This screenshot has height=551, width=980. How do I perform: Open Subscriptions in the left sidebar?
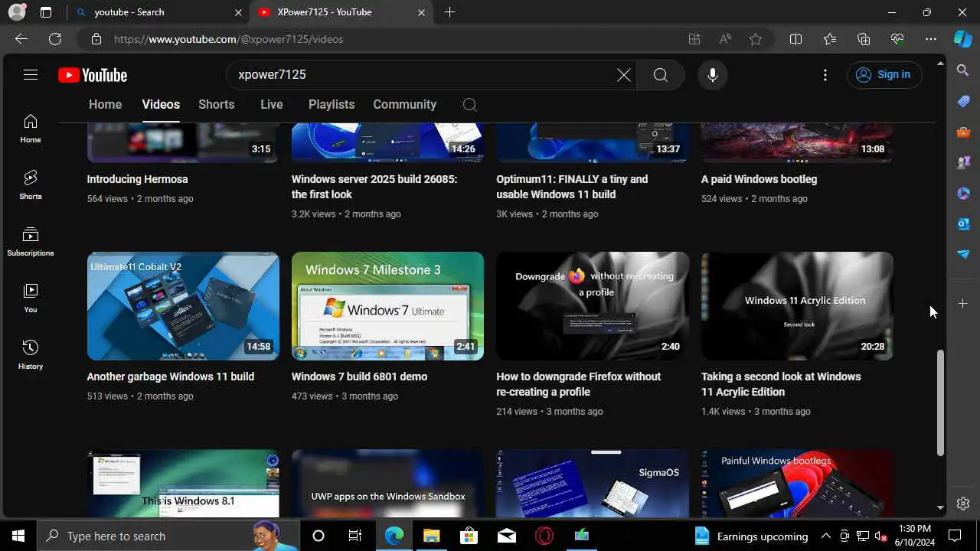[31, 242]
